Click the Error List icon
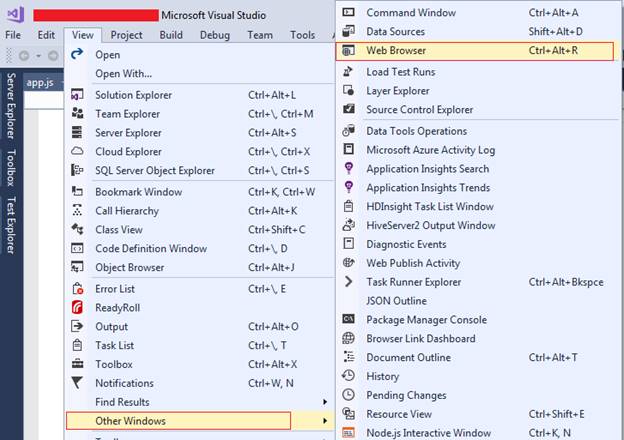 [x=77, y=289]
